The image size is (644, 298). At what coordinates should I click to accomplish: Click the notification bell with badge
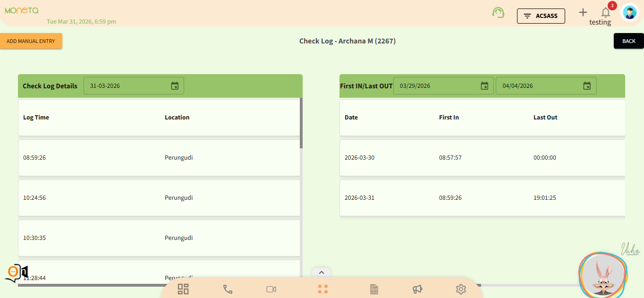[x=606, y=12]
